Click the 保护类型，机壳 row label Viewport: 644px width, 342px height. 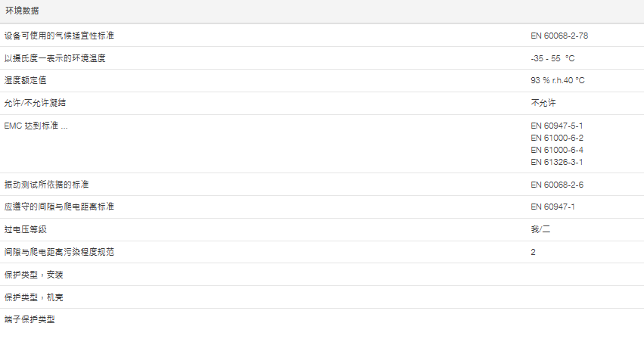(x=33, y=297)
